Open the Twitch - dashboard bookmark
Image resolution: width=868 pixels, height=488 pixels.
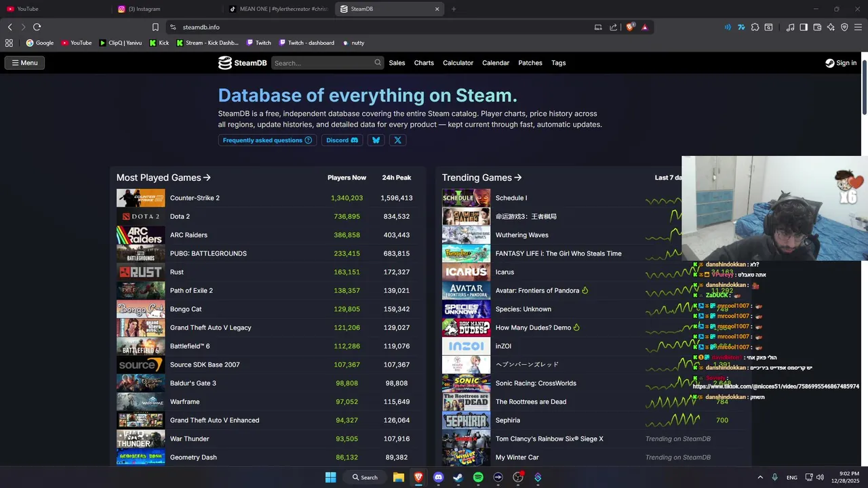pos(307,43)
